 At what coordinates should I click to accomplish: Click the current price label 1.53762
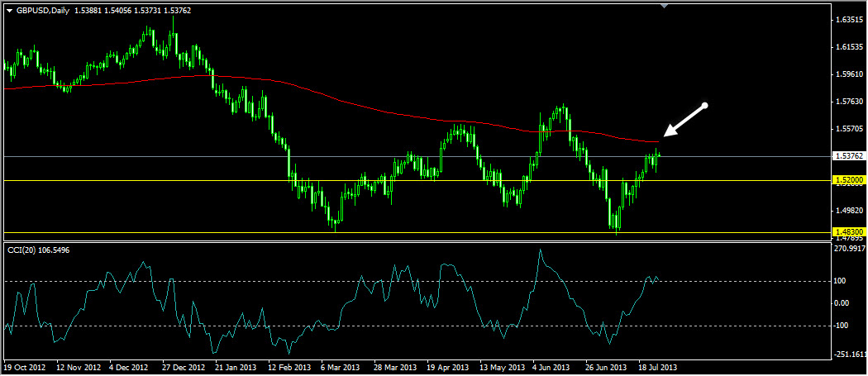tap(849, 155)
